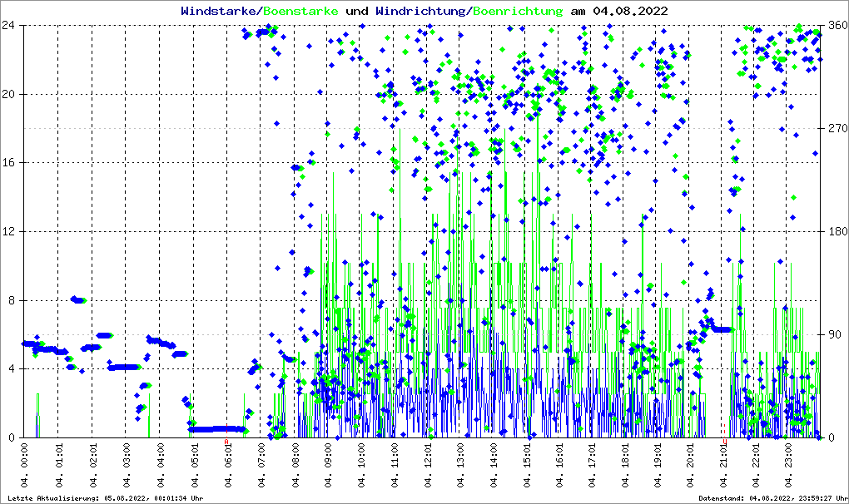Click the right axis value 360

tap(836, 25)
